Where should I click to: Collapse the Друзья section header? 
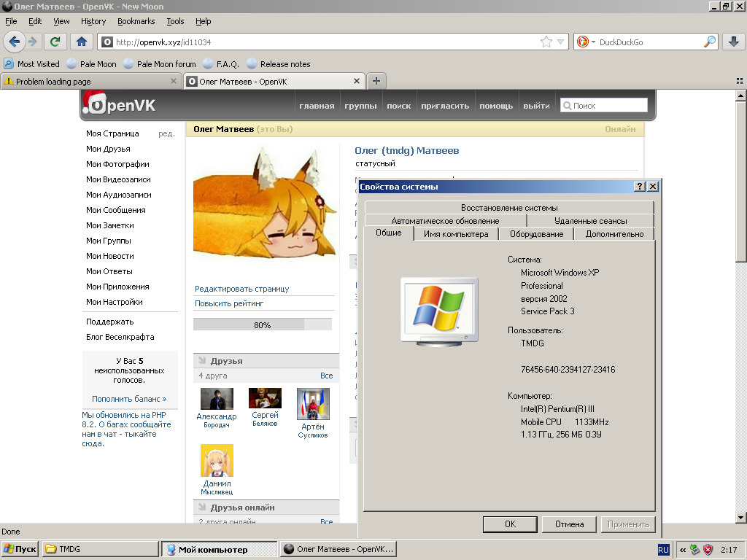[x=266, y=361]
